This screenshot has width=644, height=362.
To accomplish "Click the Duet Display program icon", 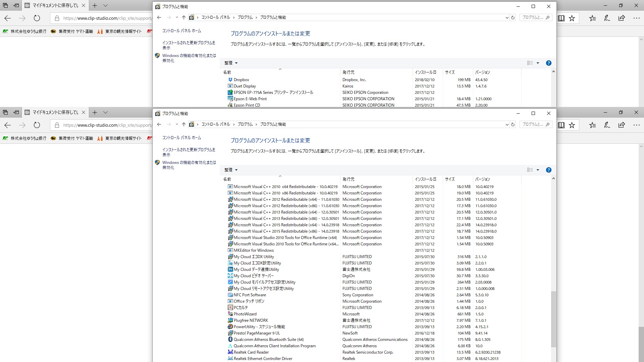I will click(x=230, y=86).
